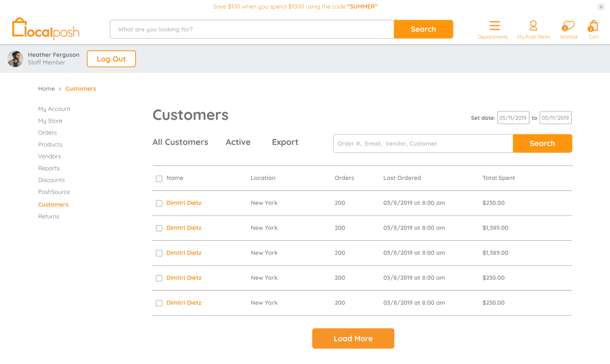610x364 pixels.
Task: Click the localposh logo
Action: [46, 29]
